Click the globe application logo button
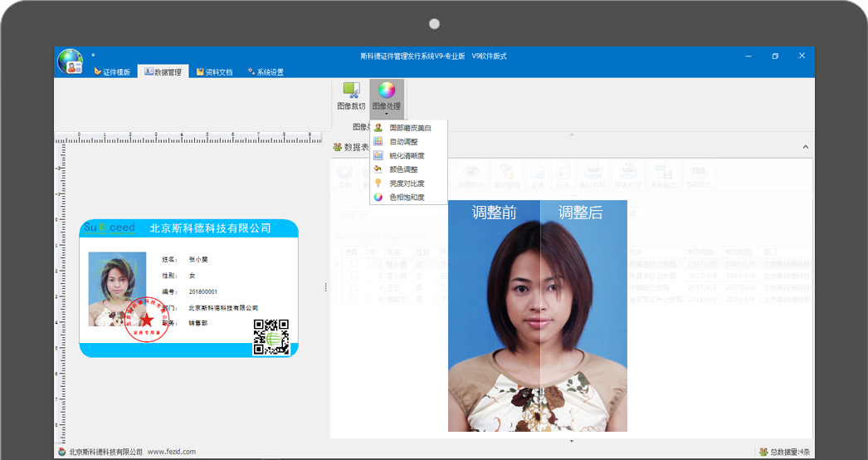868x460 pixels. [71, 61]
